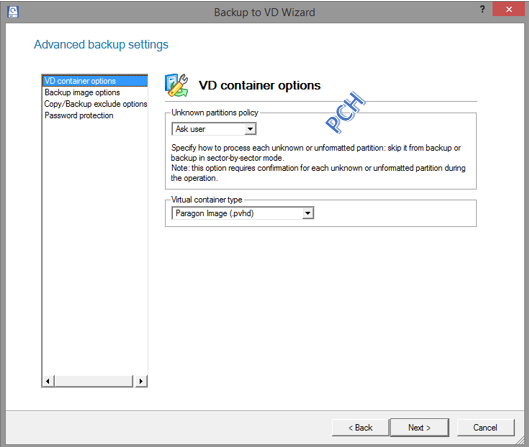Click the left scroll arrow in sidebar

coord(48,381)
